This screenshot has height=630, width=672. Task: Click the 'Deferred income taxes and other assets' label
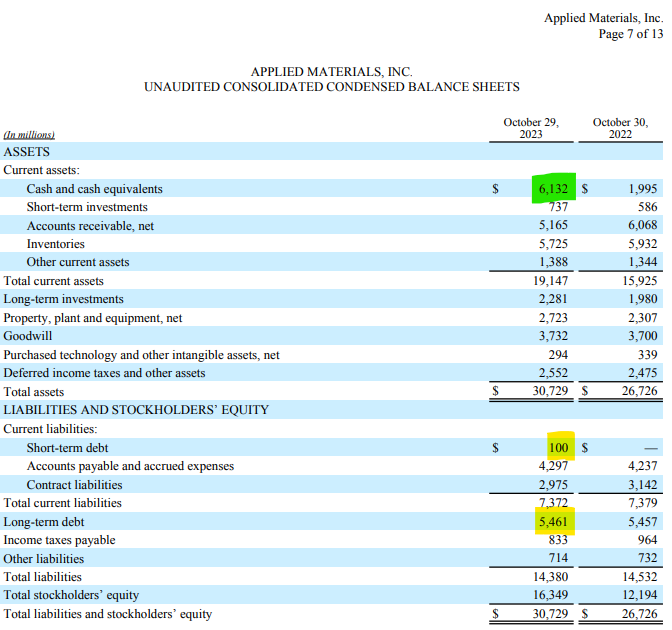point(104,373)
